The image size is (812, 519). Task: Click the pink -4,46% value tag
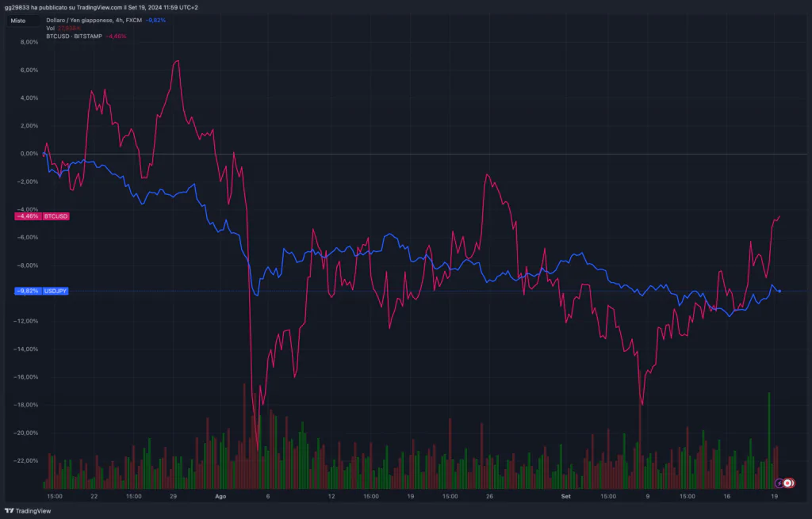[27, 216]
